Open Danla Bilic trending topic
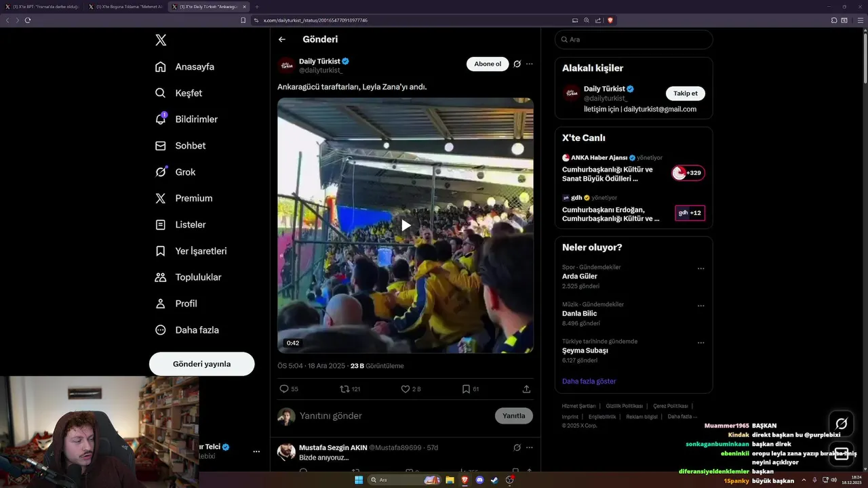The height and width of the screenshot is (488, 868). click(x=580, y=314)
